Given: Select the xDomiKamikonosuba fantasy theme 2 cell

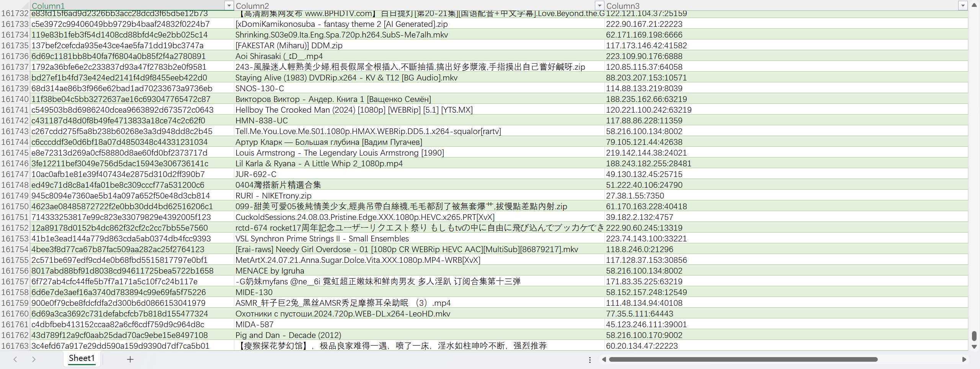Looking at the screenshot, I should click(x=419, y=24).
